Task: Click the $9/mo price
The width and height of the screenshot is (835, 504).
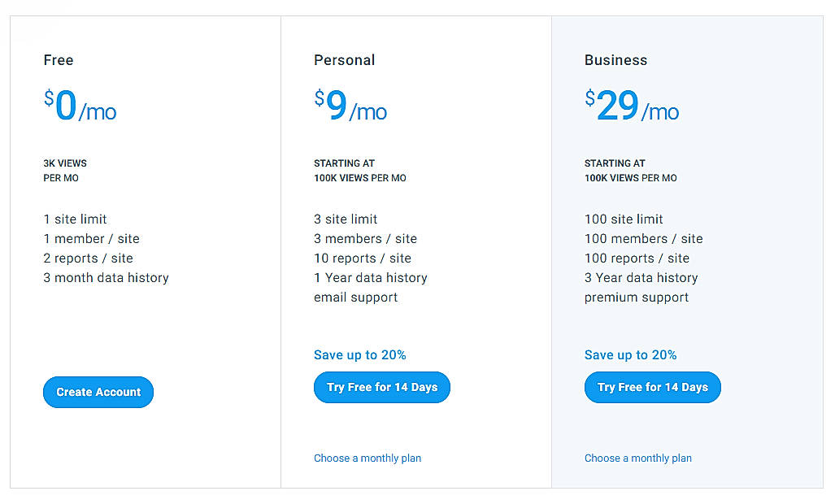Action: pos(350,106)
